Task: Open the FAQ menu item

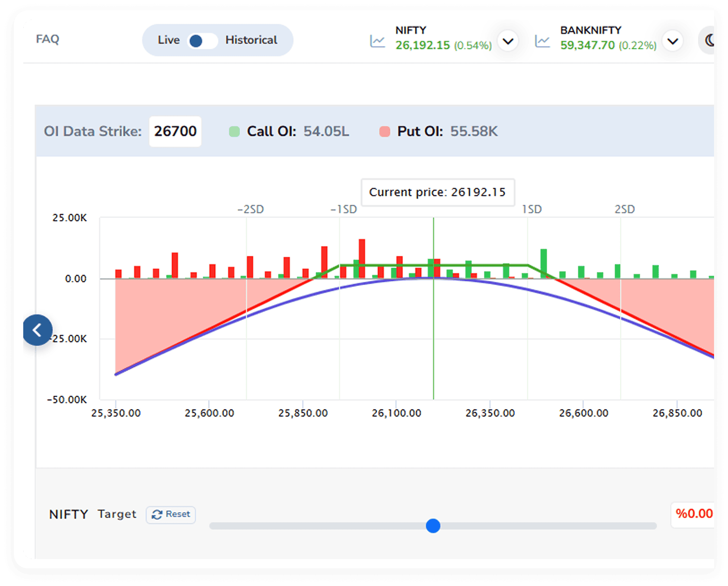Action: (47, 39)
